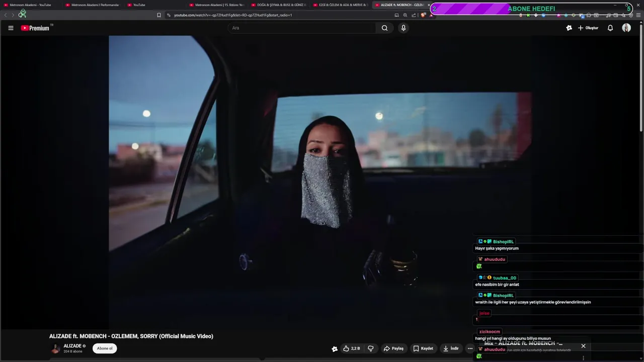Start voice search with the microphone icon
The width and height of the screenshot is (644, 362).
[x=403, y=28]
